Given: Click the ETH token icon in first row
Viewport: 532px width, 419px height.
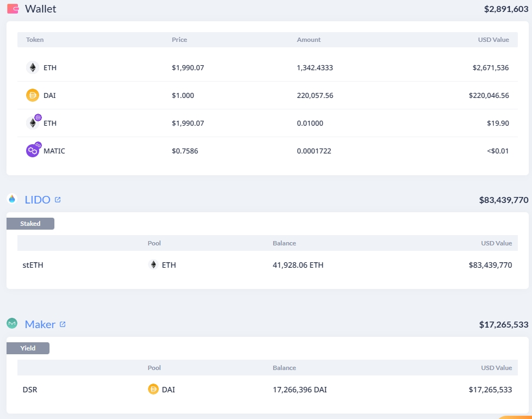Looking at the screenshot, I should (33, 67).
